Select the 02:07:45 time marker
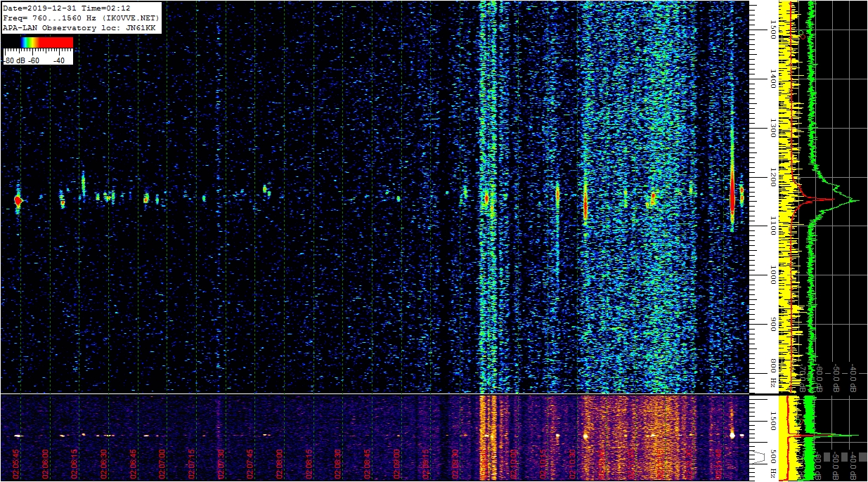868x482 pixels. 250,463
